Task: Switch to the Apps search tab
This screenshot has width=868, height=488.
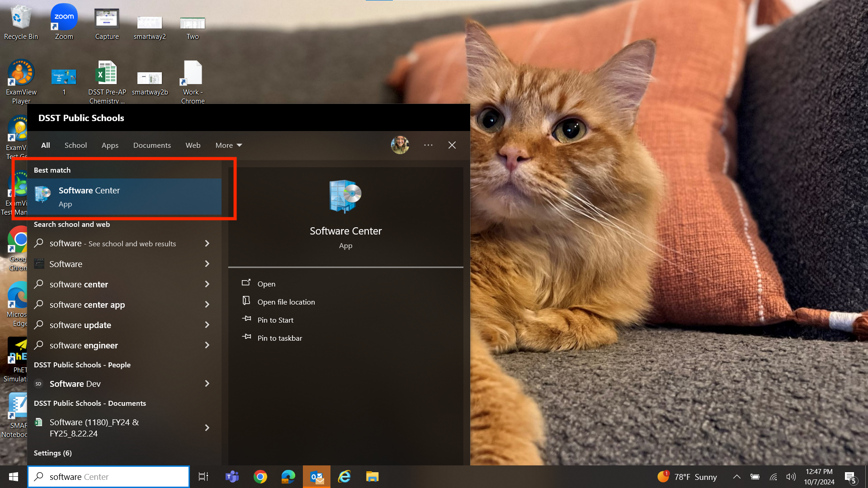Action: pos(110,145)
